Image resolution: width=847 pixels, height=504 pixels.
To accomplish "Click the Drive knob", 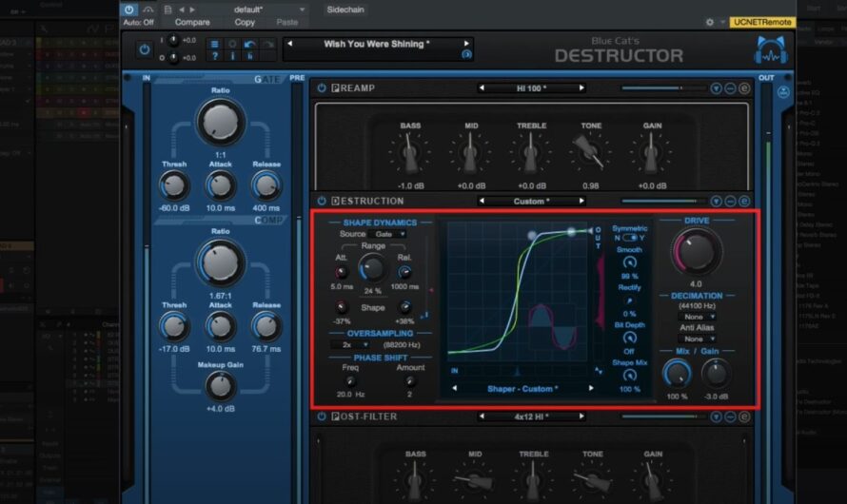I will tap(697, 252).
